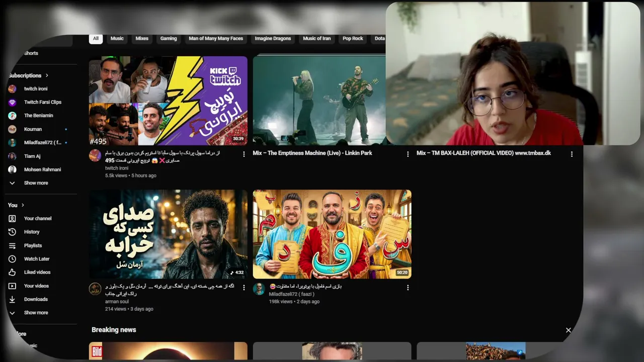Image resolution: width=644 pixels, height=362 pixels.
Task: Select the Music filter chip
Action: point(117,39)
